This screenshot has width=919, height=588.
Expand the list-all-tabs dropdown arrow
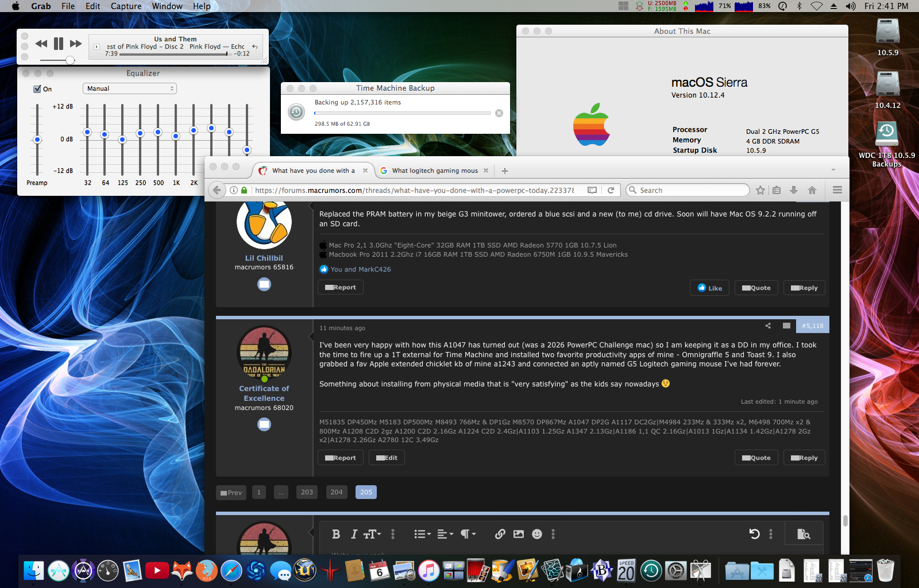(833, 170)
